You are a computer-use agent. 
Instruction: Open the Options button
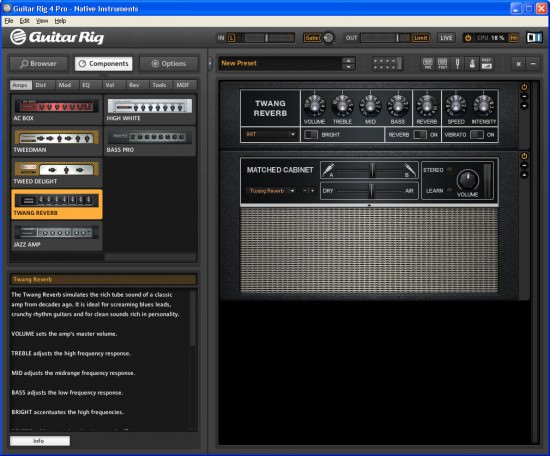(x=169, y=64)
